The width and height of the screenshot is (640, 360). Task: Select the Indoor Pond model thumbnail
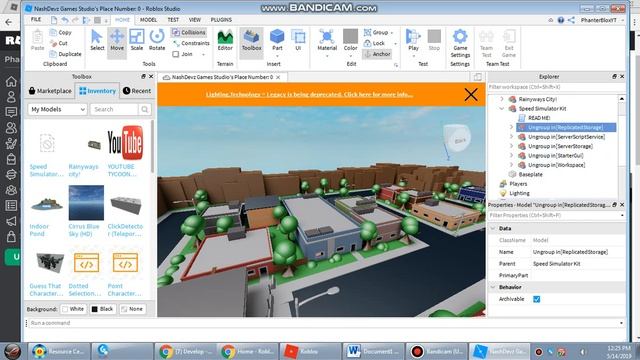(x=47, y=203)
